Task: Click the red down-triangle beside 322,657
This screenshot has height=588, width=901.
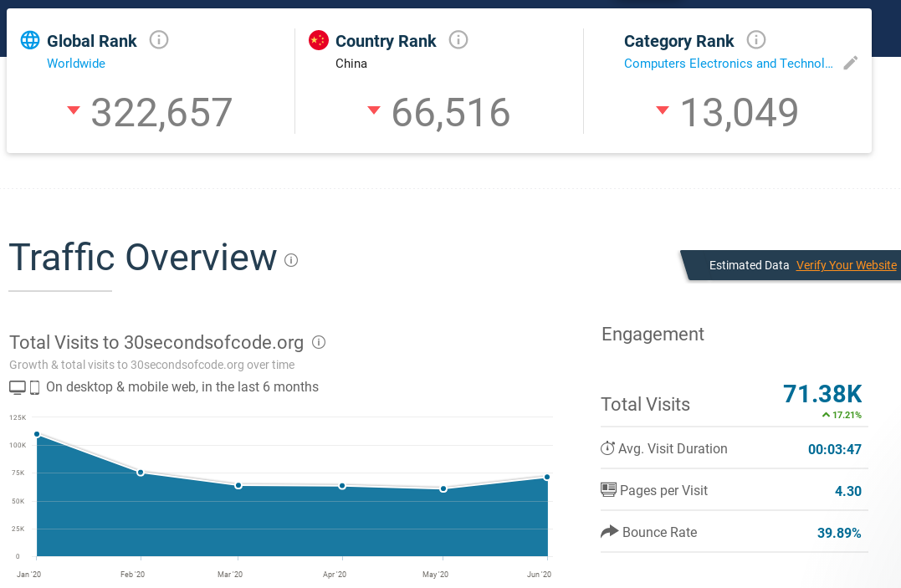Action: (x=73, y=110)
